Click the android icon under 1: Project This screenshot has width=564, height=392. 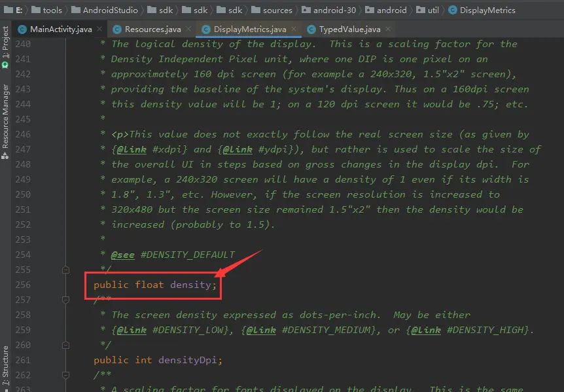(x=5, y=65)
